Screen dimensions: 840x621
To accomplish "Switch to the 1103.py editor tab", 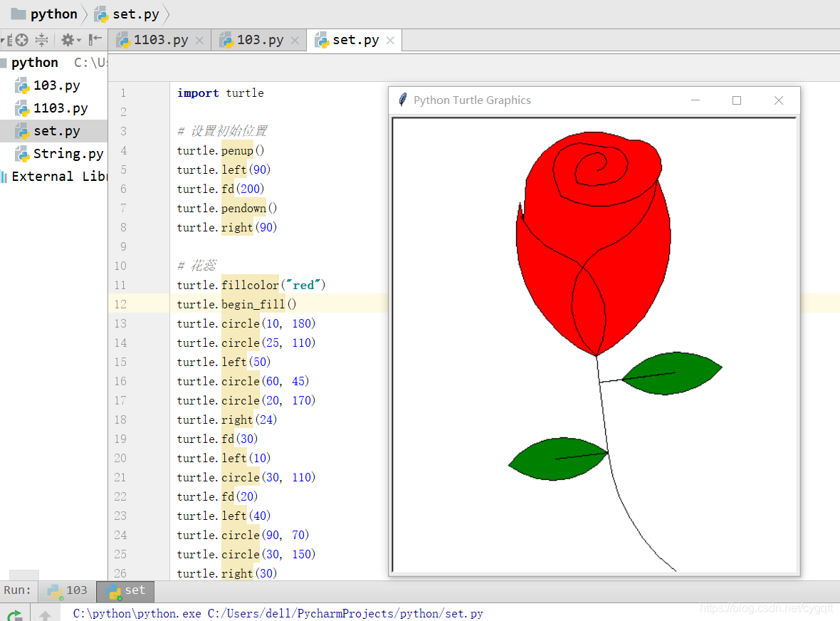I will tap(159, 40).
